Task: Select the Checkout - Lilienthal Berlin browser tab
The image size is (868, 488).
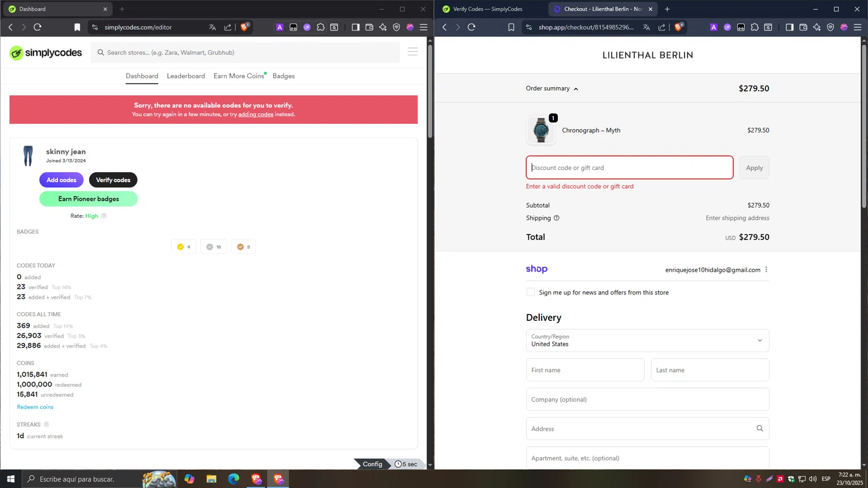Action: (x=602, y=9)
